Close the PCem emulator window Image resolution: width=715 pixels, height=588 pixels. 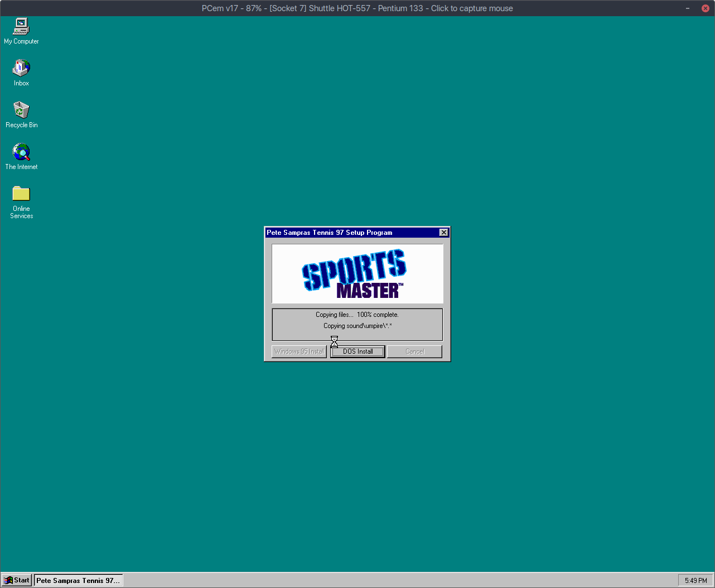(x=705, y=8)
